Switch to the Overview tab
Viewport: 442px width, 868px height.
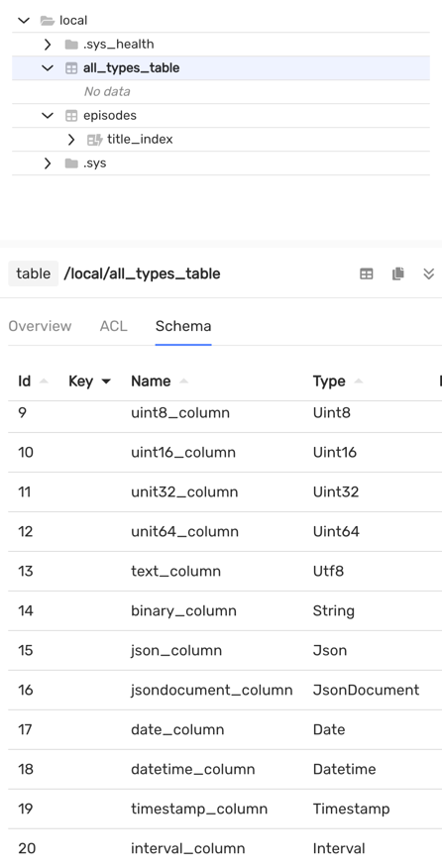click(40, 326)
